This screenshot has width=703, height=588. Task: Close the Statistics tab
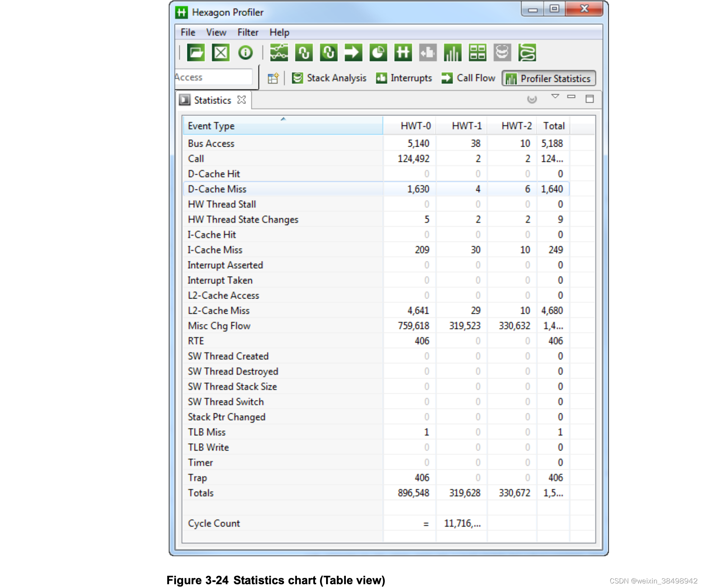coord(242,100)
